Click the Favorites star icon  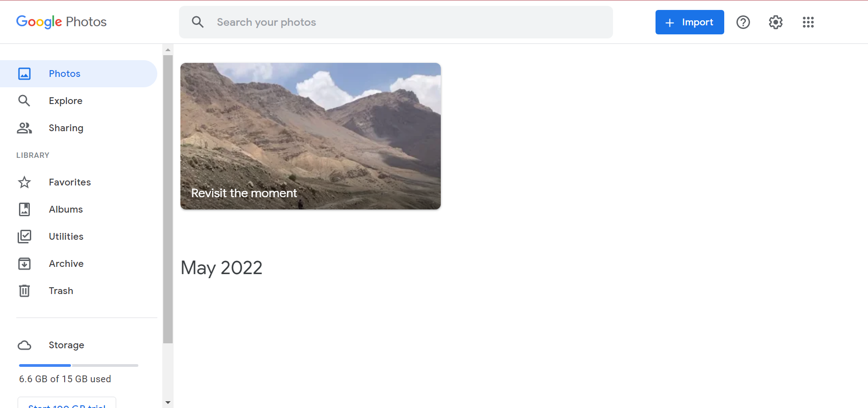click(x=24, y=182)
